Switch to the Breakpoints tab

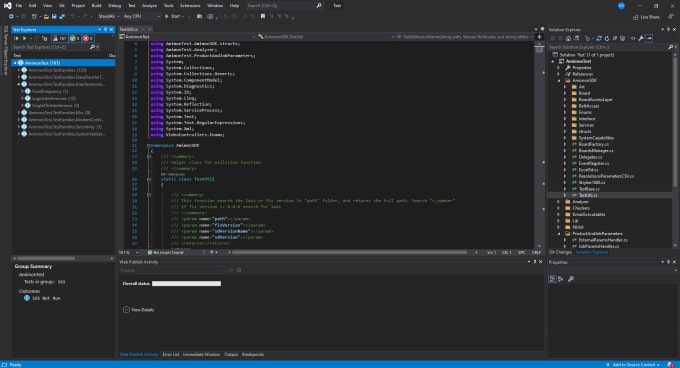coord(253,355)
